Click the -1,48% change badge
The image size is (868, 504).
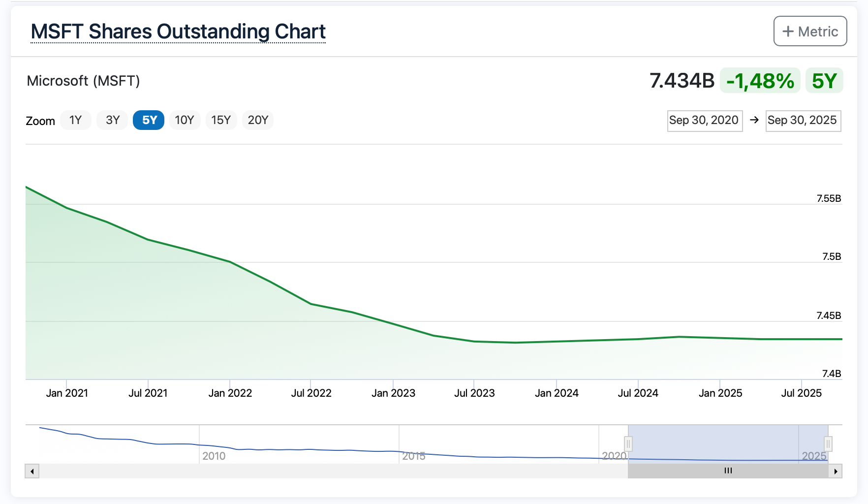tap(760, 81)
